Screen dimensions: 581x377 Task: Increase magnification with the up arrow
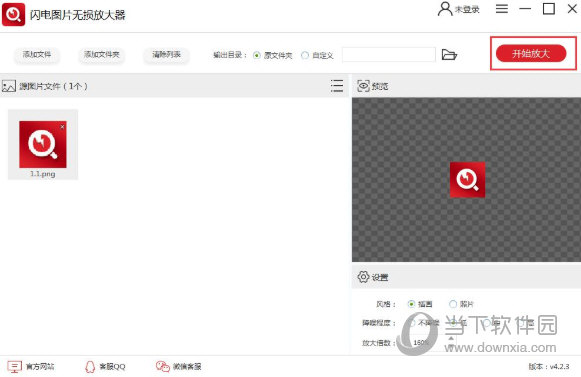pos(451,338)
